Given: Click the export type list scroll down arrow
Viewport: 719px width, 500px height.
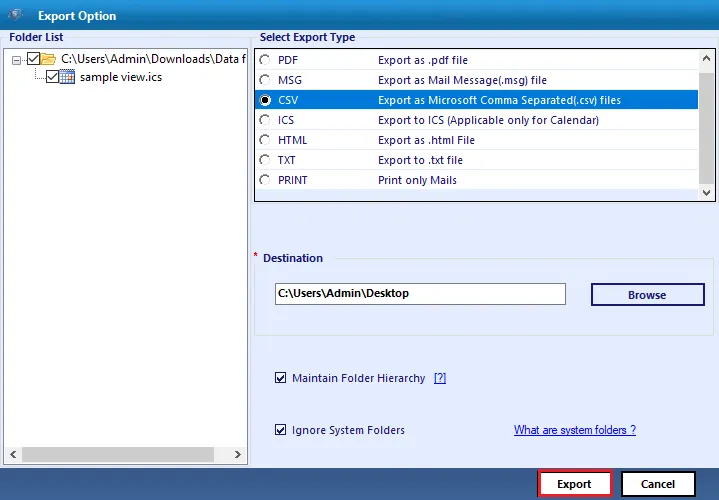Looking at the screenshot, I should tap(706, 193).
